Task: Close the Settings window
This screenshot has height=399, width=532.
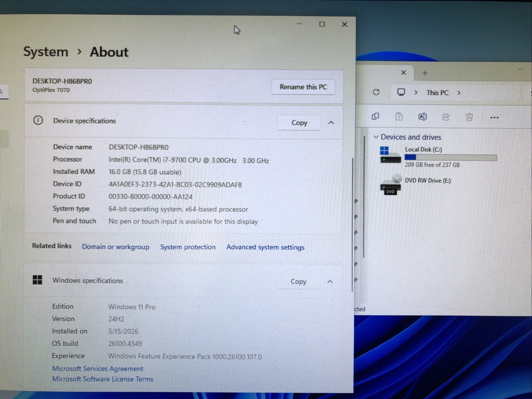Action: point(345,25)
